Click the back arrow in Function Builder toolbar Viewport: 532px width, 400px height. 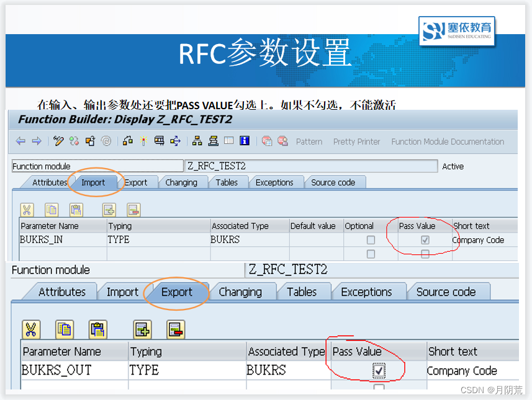coord(20,141)
